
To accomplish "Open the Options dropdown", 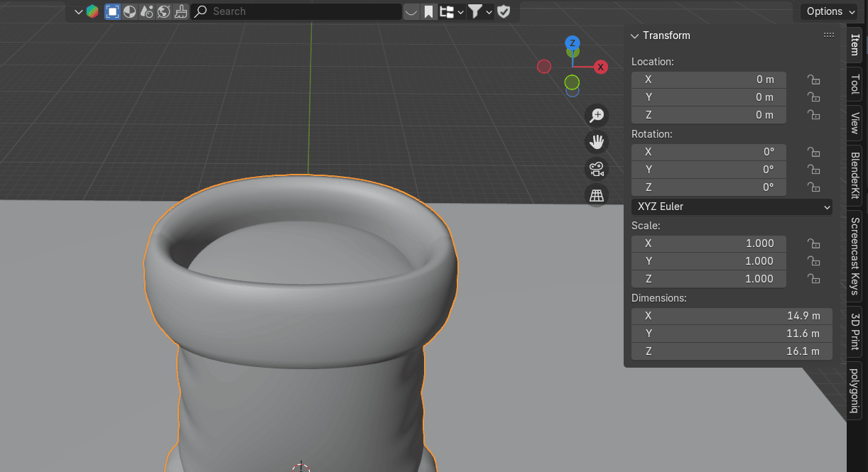I will click(830, 11).
